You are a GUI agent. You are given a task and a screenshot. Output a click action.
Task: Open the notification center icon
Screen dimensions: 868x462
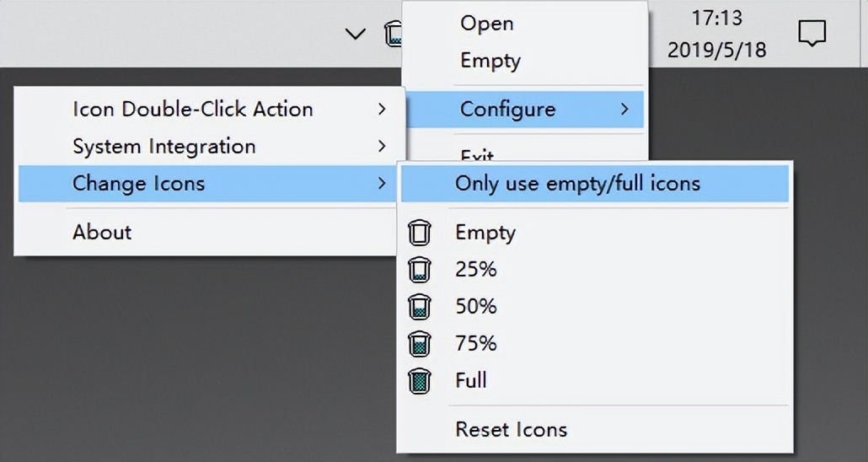tap(812, 34)
